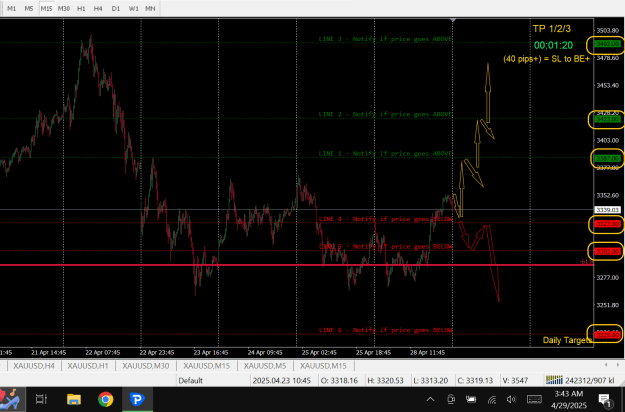The height and width of the screenshot is (412, 625).
Task: Select the LINE 1 notify ABOVE label
Action: 385,153
